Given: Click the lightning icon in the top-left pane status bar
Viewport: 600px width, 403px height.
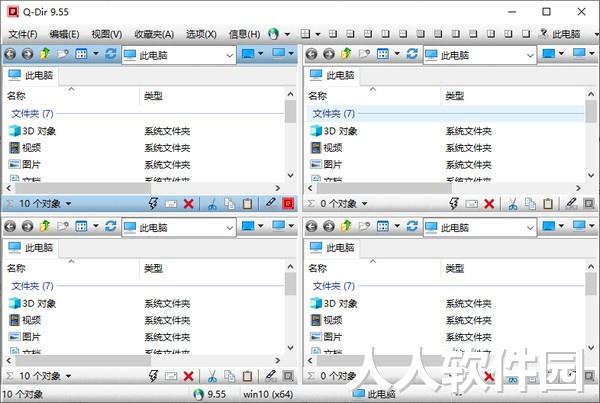Looking at the screenshot, I should click(x=153, y=204).
